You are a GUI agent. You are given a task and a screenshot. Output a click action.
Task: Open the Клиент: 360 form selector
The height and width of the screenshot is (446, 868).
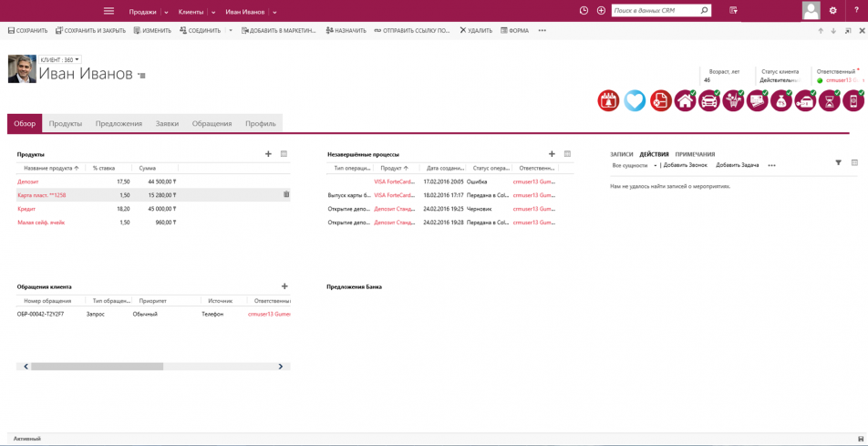[x=59, y=60]
